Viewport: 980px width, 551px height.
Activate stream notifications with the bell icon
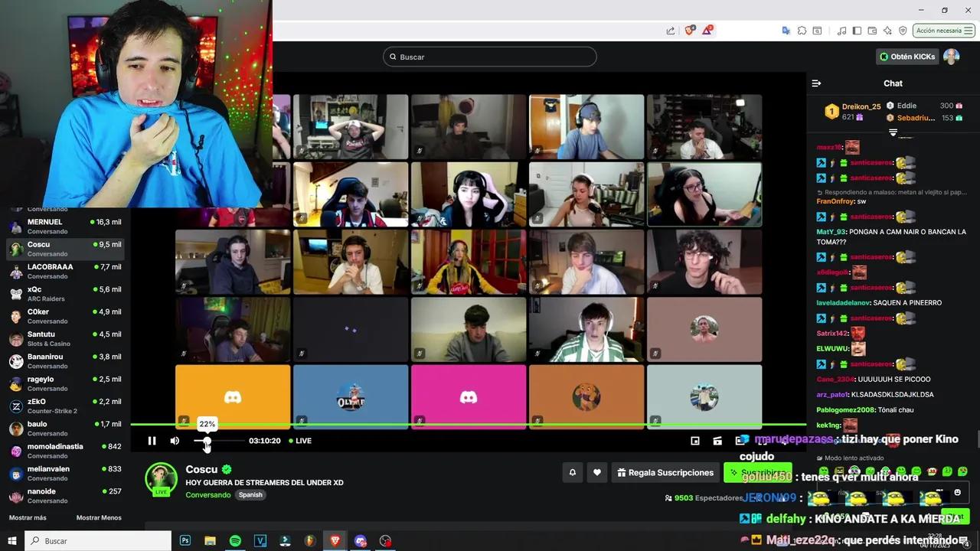(573, 472)
